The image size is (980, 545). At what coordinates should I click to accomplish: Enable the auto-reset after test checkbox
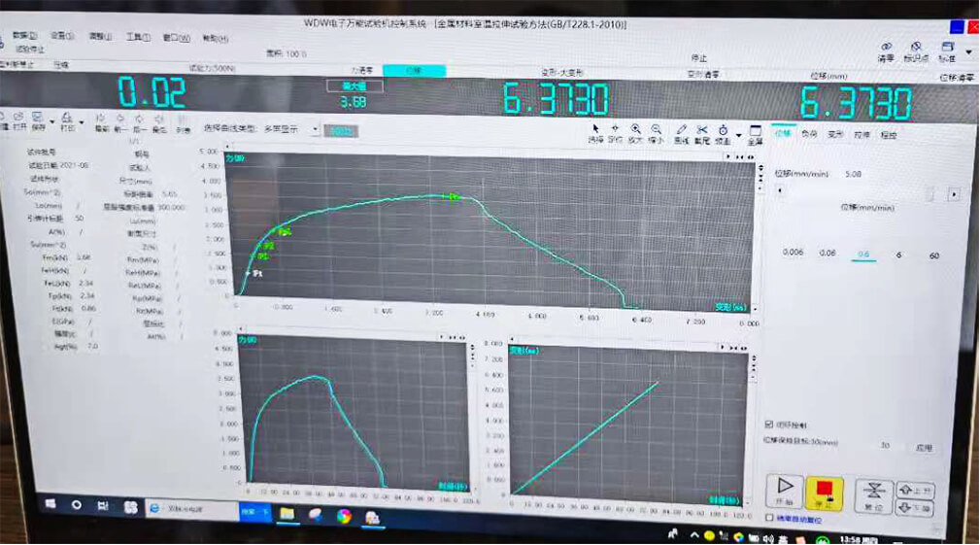point(770,518)
